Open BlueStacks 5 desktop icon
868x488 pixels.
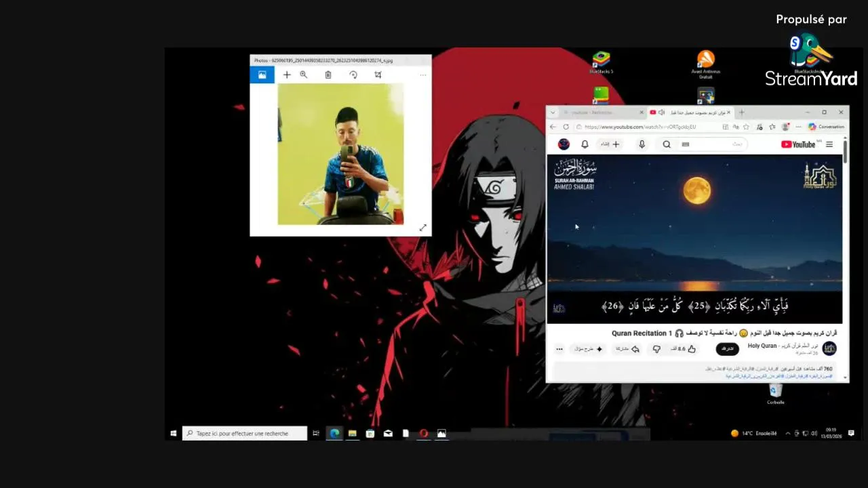[601, 62]
